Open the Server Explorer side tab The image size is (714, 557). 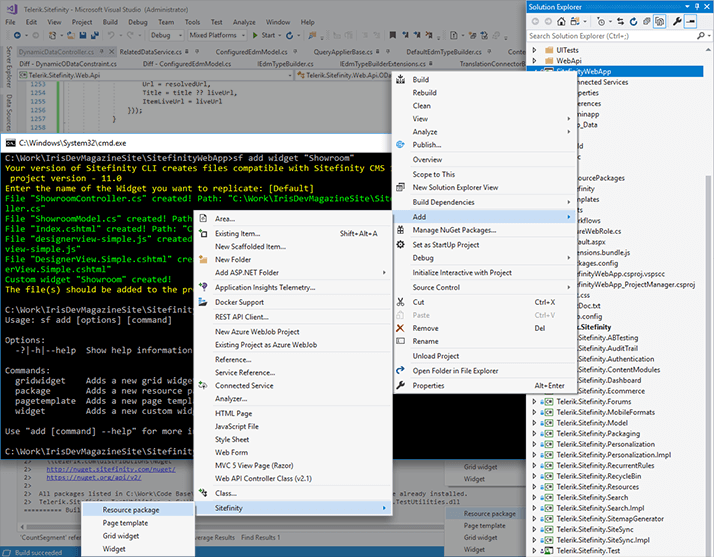9,66
